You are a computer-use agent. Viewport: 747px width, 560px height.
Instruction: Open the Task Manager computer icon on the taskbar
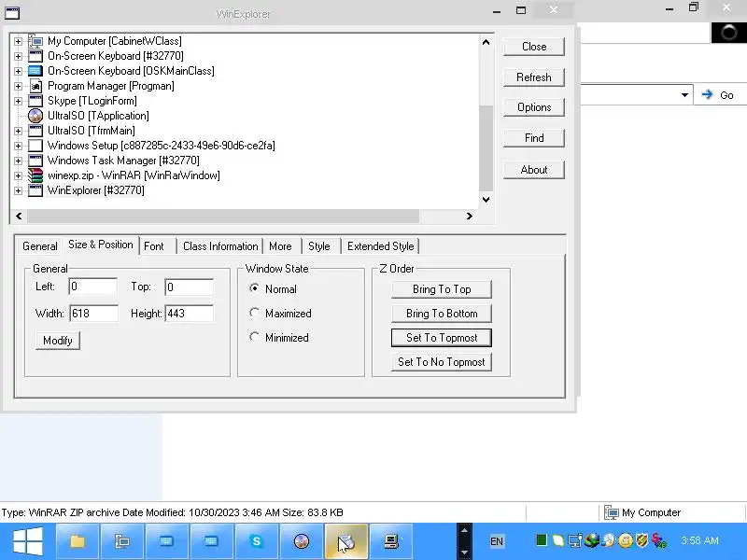391,541
